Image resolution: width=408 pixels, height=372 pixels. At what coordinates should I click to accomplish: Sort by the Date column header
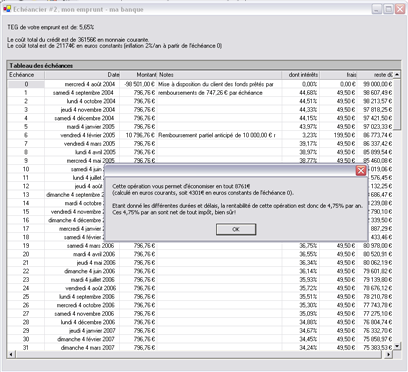(82, 75)
